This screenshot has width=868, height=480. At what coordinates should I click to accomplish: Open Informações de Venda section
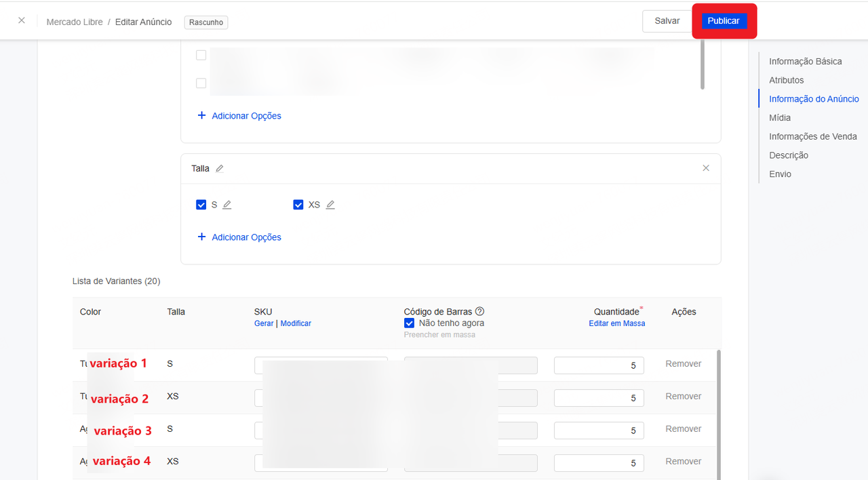pyautogui.click(x=813, y=136)
